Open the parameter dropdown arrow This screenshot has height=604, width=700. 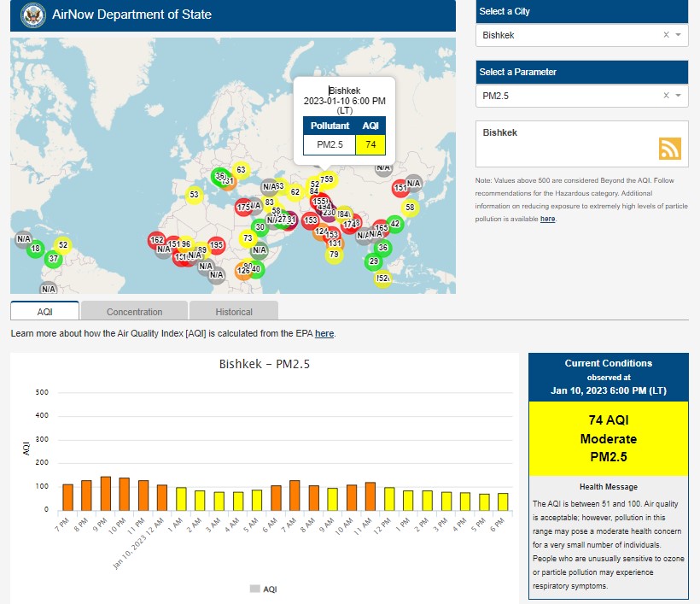coord(678,96)
